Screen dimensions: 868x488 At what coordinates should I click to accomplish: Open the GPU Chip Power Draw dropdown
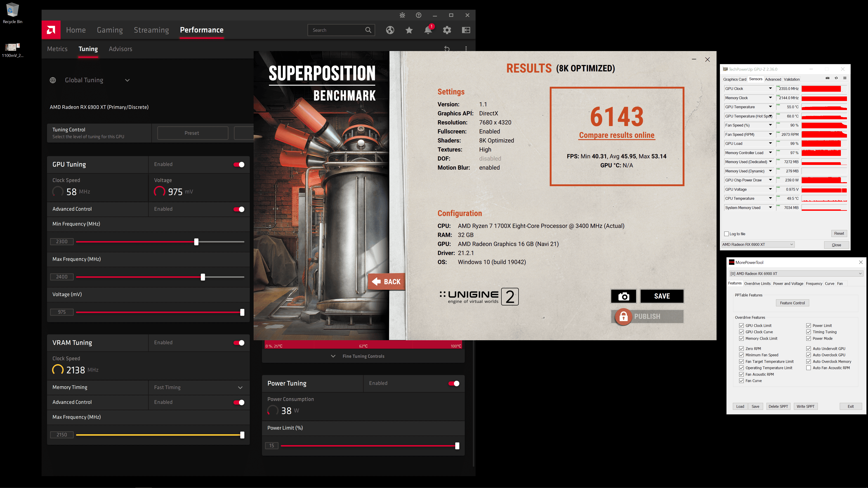click(770, 180)
